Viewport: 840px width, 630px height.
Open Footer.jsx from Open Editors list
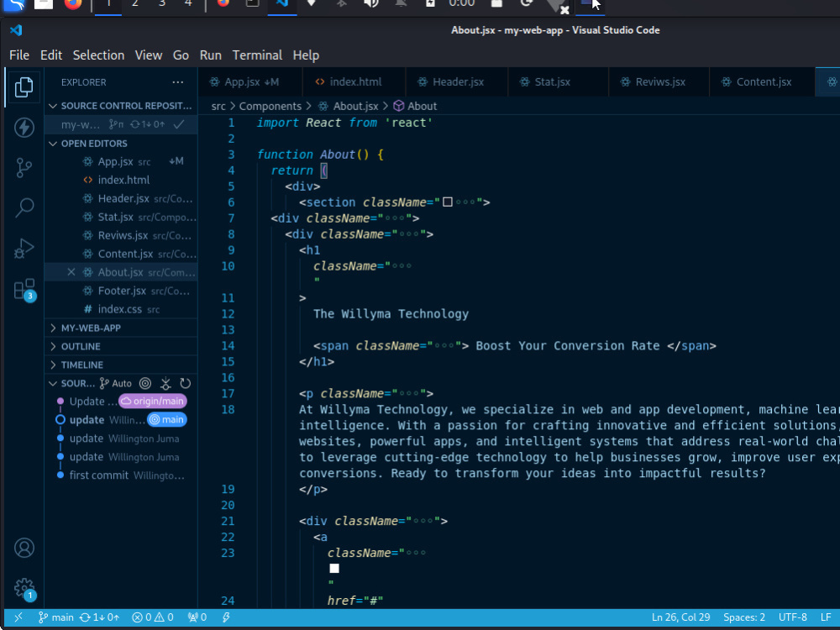(x=120, y=291)
